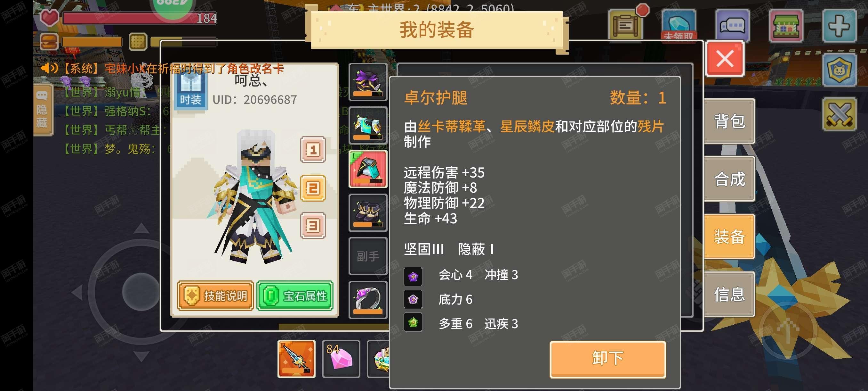Switch to equipment preset 3

pos(313,225)
